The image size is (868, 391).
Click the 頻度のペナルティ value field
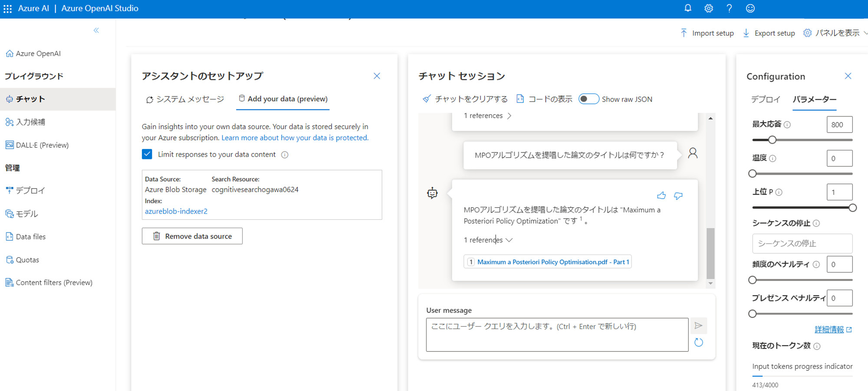(x=839, y=264)
